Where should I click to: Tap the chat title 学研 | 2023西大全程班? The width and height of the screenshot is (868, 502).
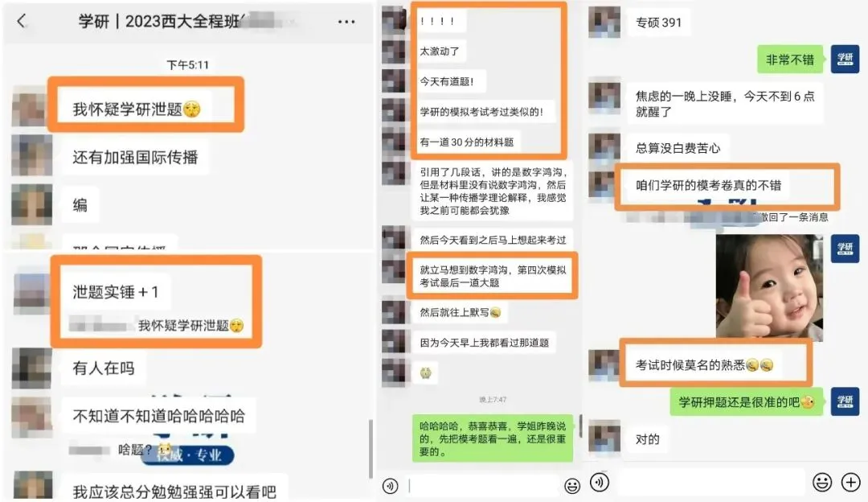tap(159, 22)
